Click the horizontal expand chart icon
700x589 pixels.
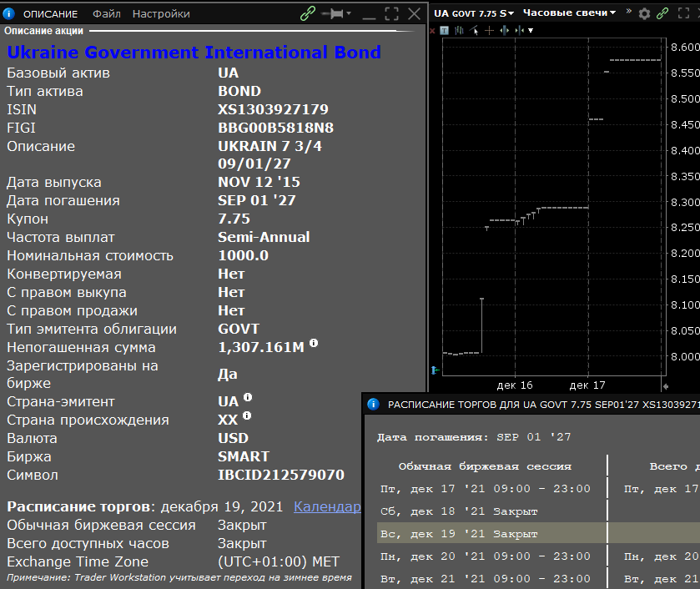505,30
